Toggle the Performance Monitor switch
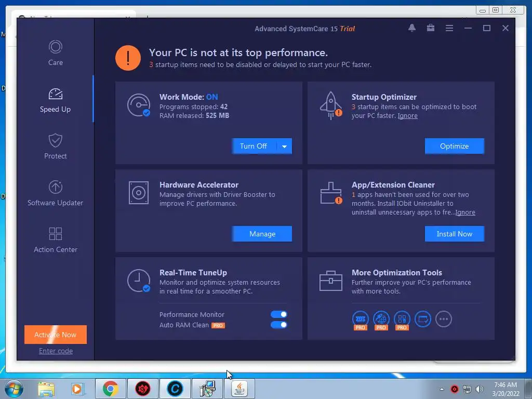This screenshot has width=532, height=399. 279,314
